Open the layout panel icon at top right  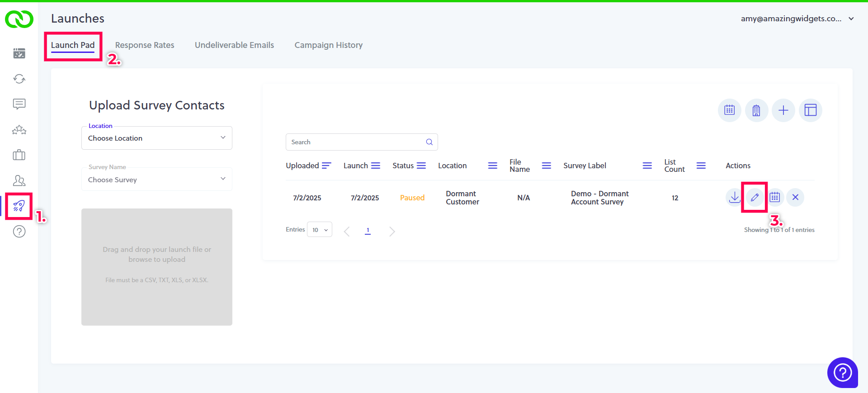tap(810, 110)
